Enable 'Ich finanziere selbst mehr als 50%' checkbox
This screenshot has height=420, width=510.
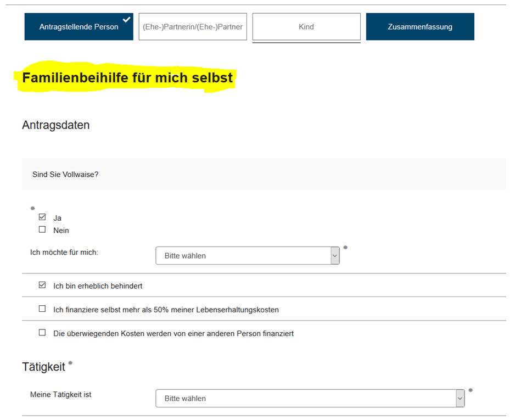tap(42, 309)
